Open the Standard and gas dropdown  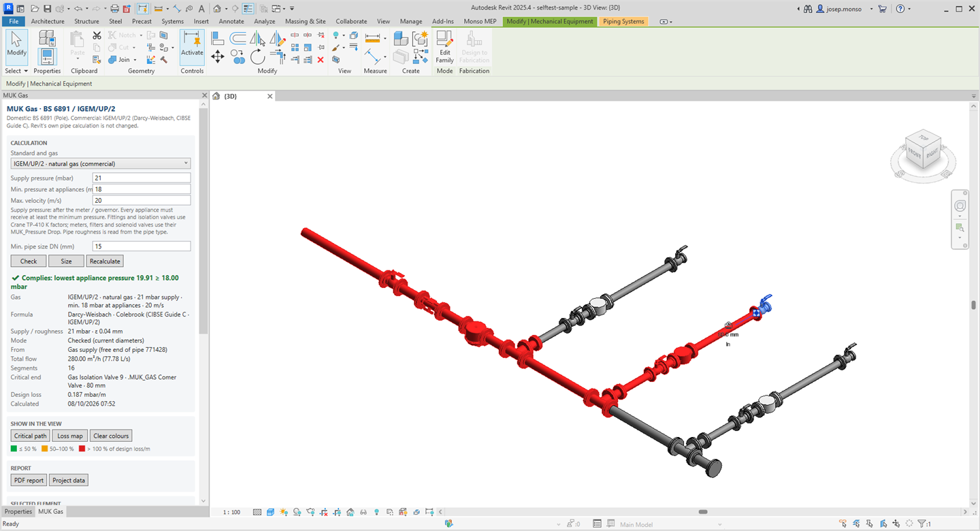click(x=101, y=163)
